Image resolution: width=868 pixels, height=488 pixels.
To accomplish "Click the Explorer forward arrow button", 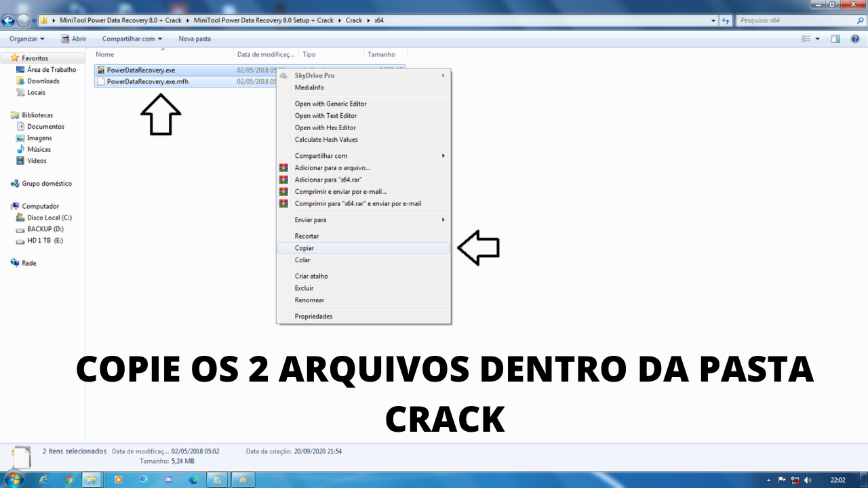I will tap(23, 20).
